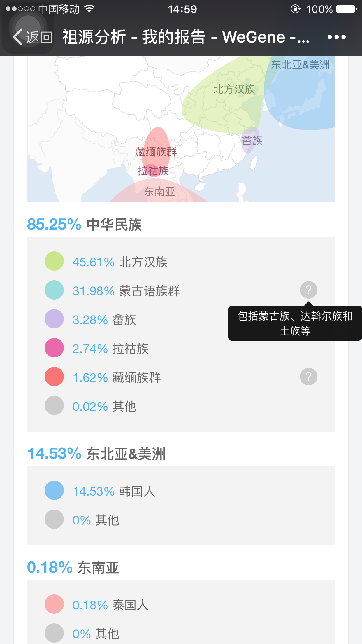Click the teal 蒙古语族群 color circle
362x644 pixels.
tap(54, 290)
